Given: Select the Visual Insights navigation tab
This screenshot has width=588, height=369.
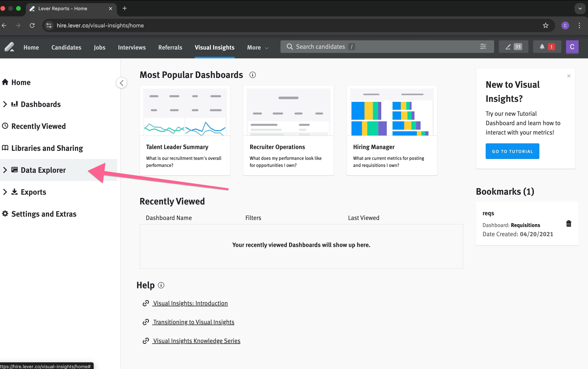Looking at the screenshot, I should [x=214, y=47].
